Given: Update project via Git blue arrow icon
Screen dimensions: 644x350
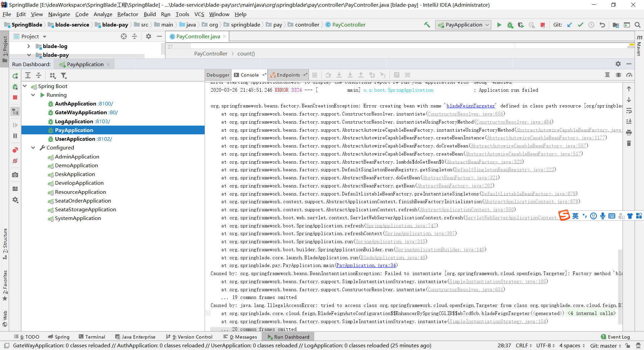Looking at the screenshot, I should (x=570, y=25).
